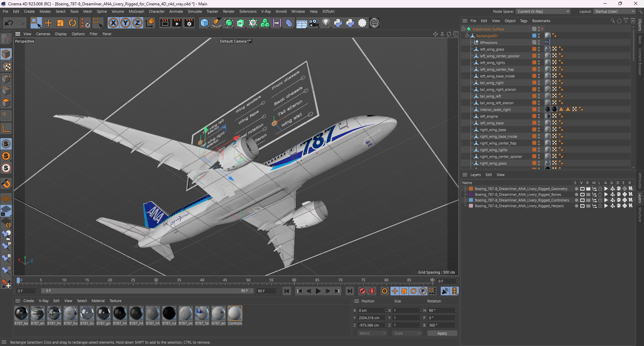Open the Material Manager Create menu
Screen dimensions: 644x346
29,301
